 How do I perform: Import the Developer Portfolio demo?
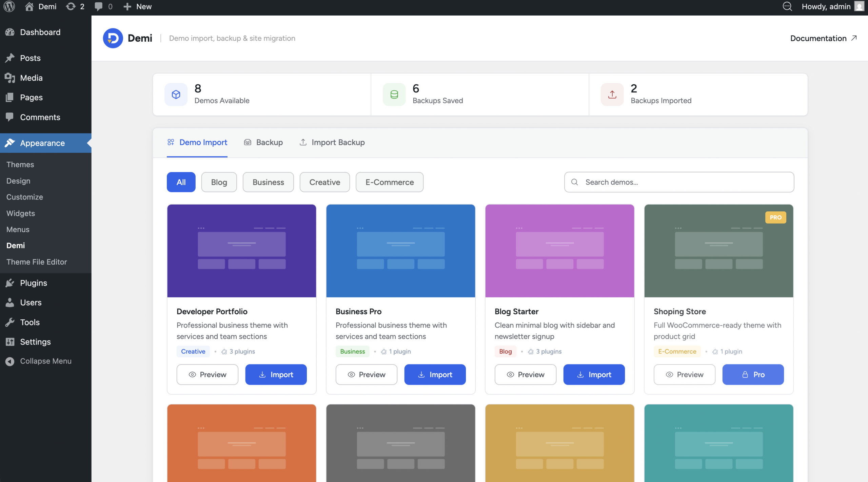tap(276, 375)
